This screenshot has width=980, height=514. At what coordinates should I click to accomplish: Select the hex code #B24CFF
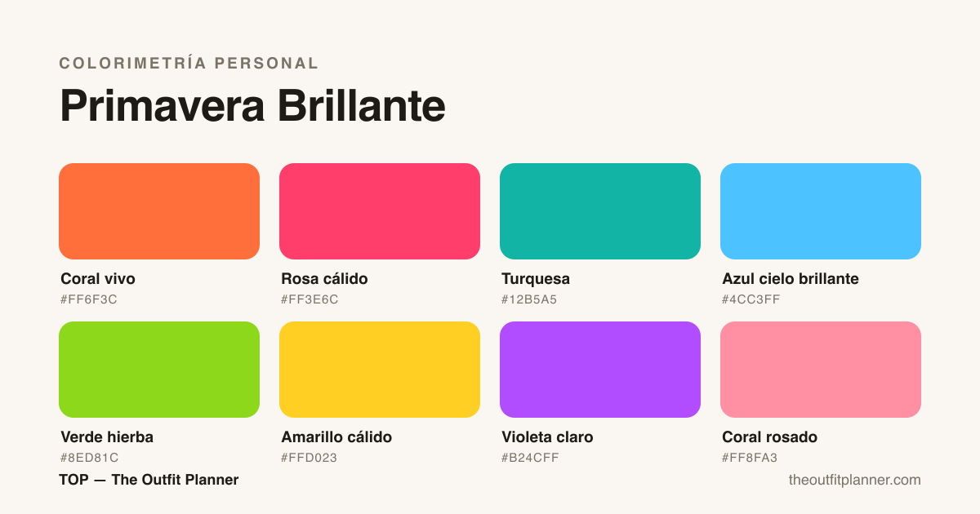[x=530, y=458]
